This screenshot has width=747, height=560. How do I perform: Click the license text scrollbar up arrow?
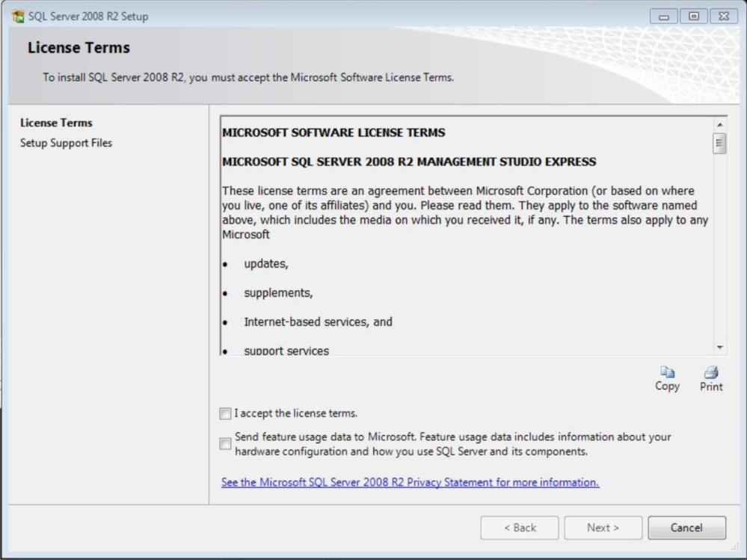(720, 125)
